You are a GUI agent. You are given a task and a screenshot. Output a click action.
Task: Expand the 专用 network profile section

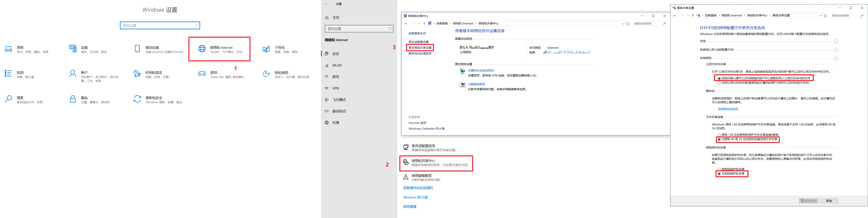tap(836, 42)
